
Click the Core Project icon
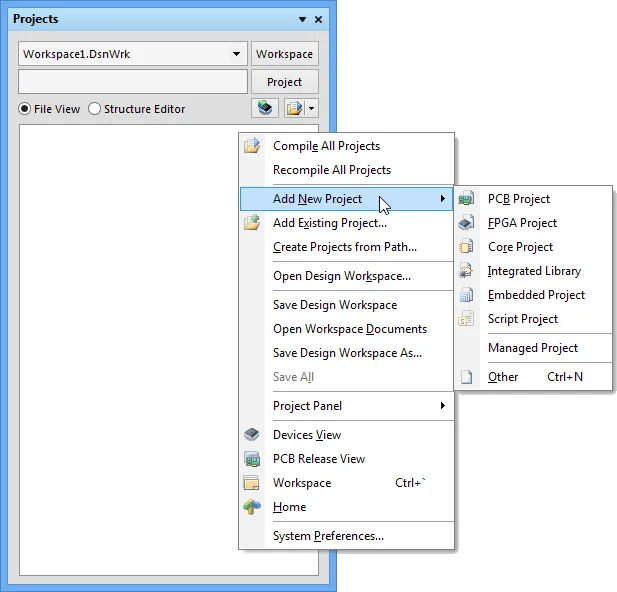(x=466, y=247)
